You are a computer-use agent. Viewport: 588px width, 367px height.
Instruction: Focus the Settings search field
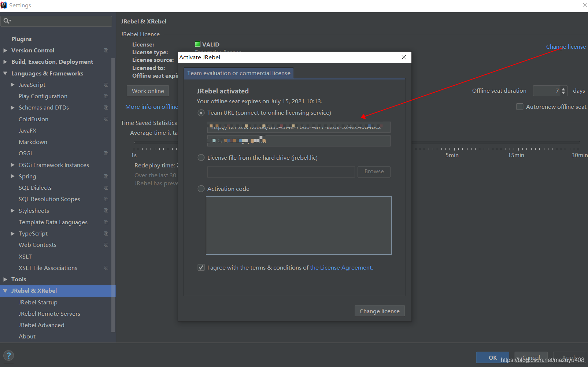point(56,21)
